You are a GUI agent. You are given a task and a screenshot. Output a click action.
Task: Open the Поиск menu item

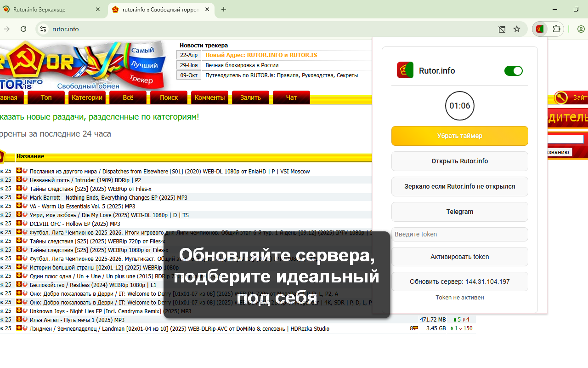pos(169,98)
